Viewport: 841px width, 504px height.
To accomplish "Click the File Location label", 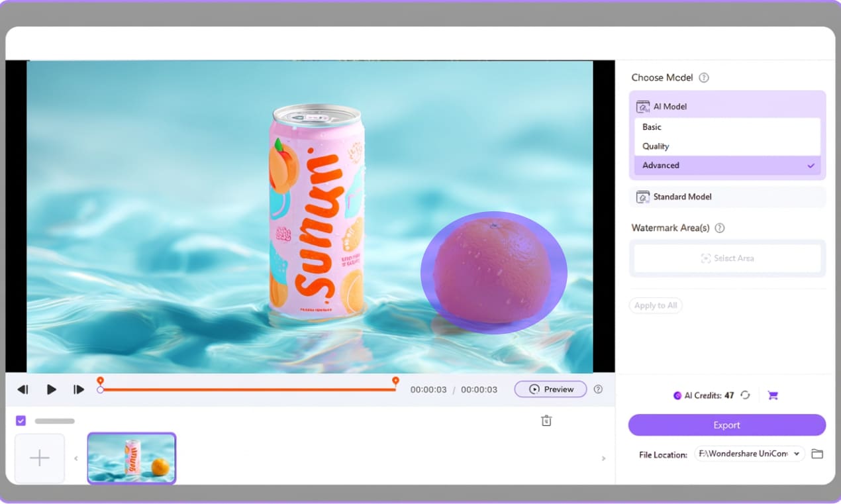I will click(x=664, y=455).
